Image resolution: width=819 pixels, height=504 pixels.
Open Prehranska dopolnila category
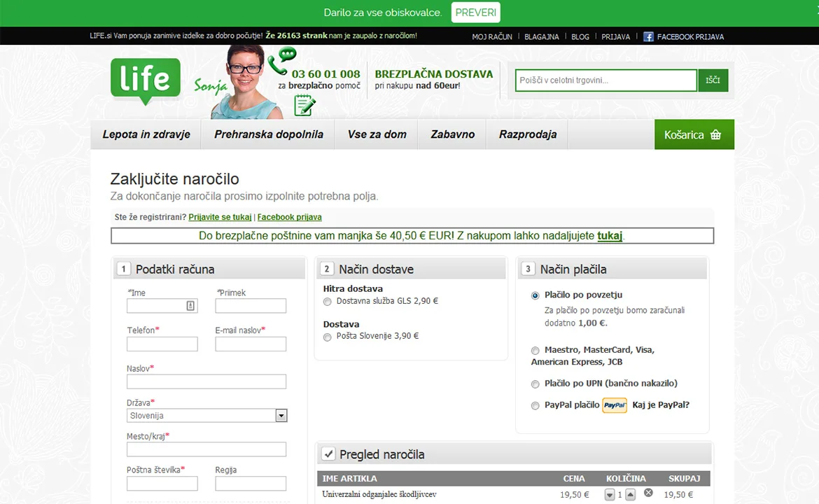pyautogui.click(x=269, y=134)
